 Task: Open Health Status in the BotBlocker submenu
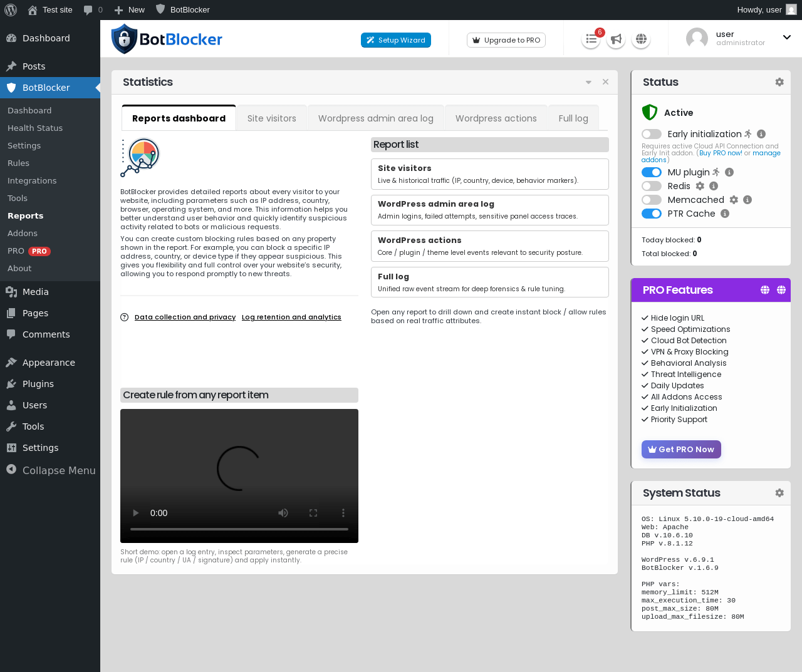(35, 128)
